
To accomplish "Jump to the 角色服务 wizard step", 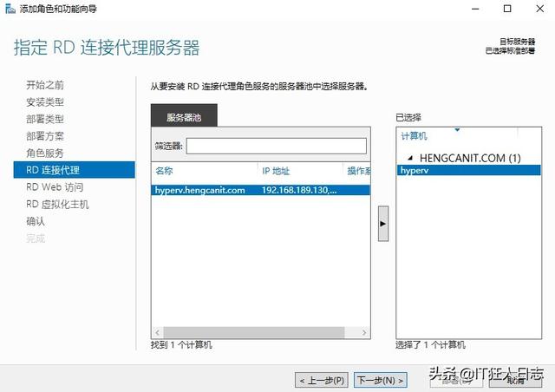I will pos(45,153).
